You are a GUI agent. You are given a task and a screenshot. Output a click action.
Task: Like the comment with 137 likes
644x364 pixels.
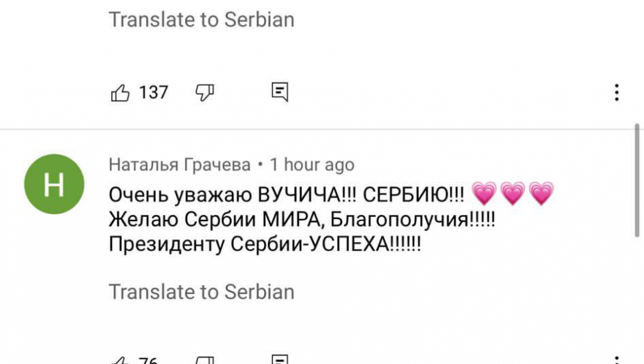click(120, 92)
